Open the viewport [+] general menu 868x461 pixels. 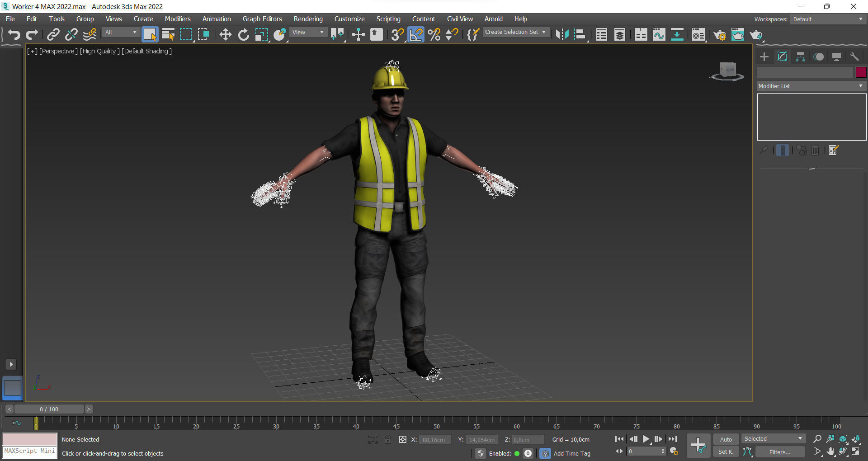click(32, 51)
